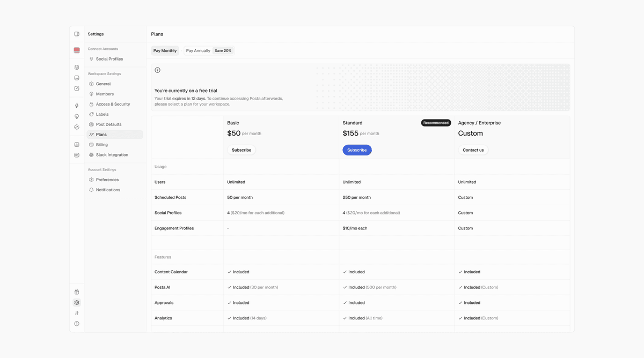This screenshot has width=644, height=358.
Task: Open Notifications in Account Settings
Action: tap(108, 190)
